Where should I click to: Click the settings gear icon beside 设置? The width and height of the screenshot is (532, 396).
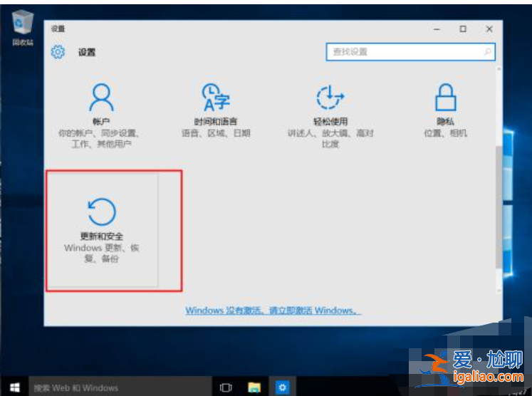pyautogui.click(x=58, y=52)
